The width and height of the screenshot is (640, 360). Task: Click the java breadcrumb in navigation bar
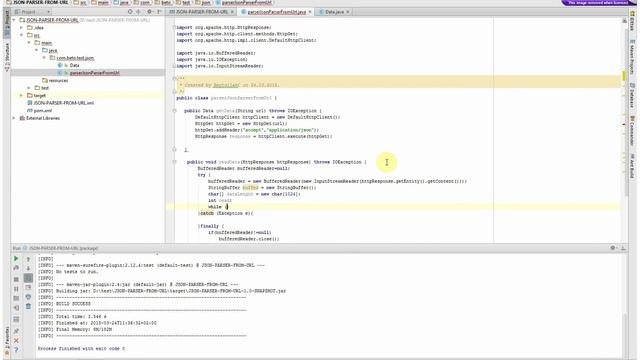pos(121,2)
